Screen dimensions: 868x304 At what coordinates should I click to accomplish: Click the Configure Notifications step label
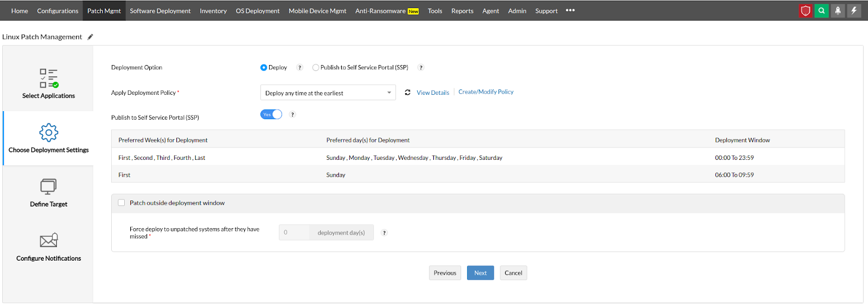48,258
